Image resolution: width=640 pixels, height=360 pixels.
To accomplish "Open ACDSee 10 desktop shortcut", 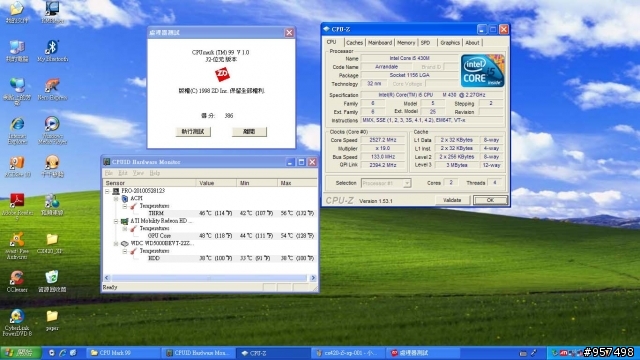I will [x=17, y=166].
